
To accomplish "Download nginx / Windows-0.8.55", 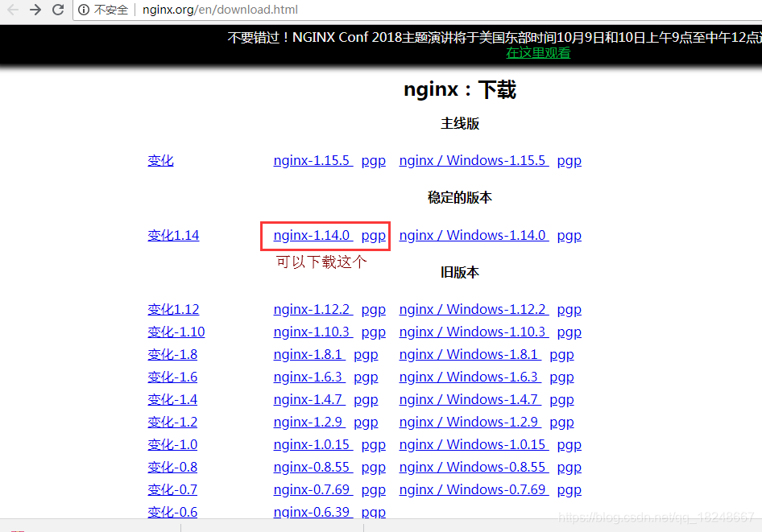I will click(474, 468).
